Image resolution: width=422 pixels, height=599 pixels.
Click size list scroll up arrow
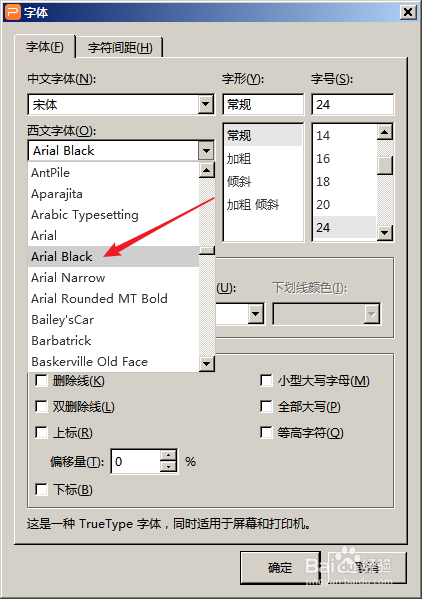pyautogui.click(x=385, y=132)
